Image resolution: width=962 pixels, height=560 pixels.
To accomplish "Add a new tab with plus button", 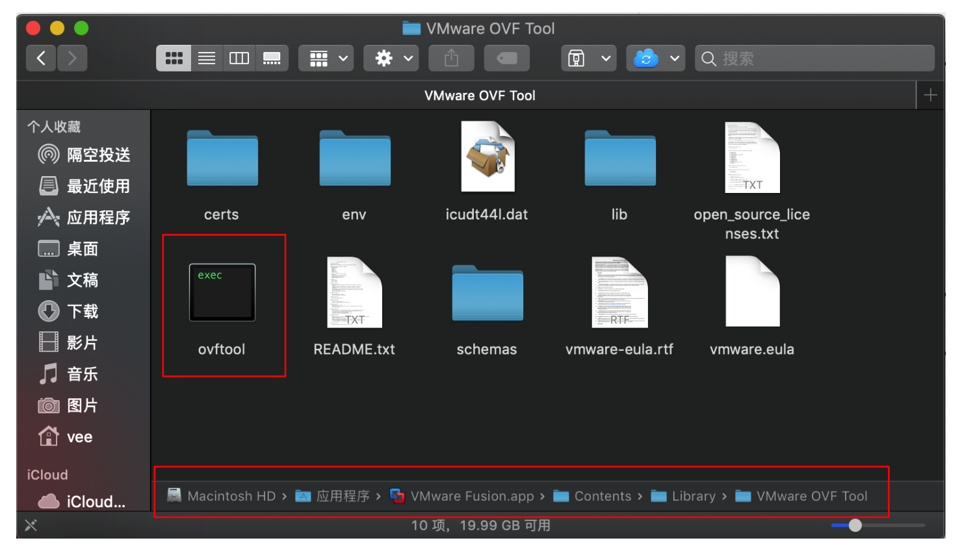I will (930, 95).
